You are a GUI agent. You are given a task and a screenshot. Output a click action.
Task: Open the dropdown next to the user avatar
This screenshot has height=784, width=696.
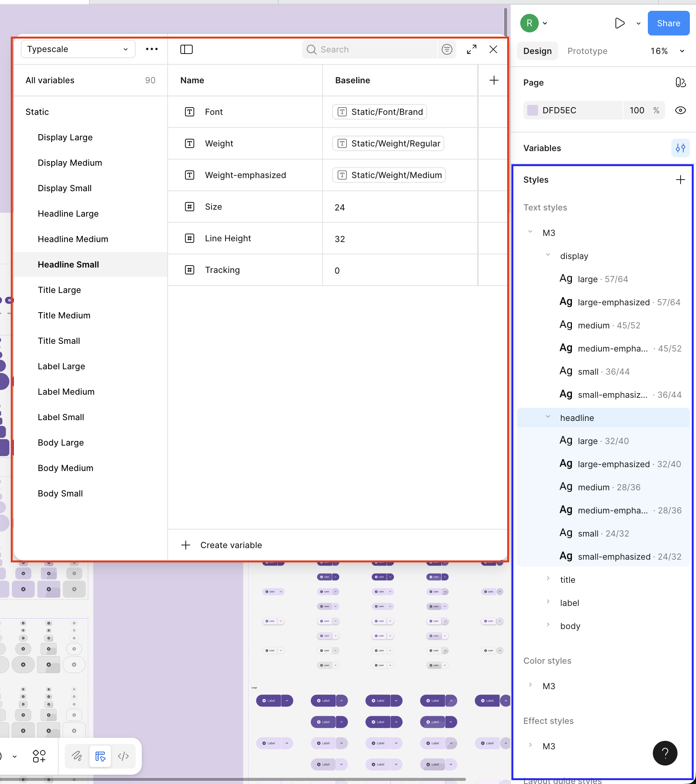click(545, 23)
